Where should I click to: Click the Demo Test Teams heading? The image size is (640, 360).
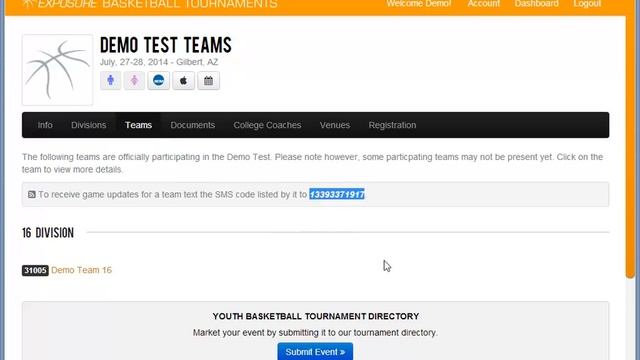click(166, 45)
